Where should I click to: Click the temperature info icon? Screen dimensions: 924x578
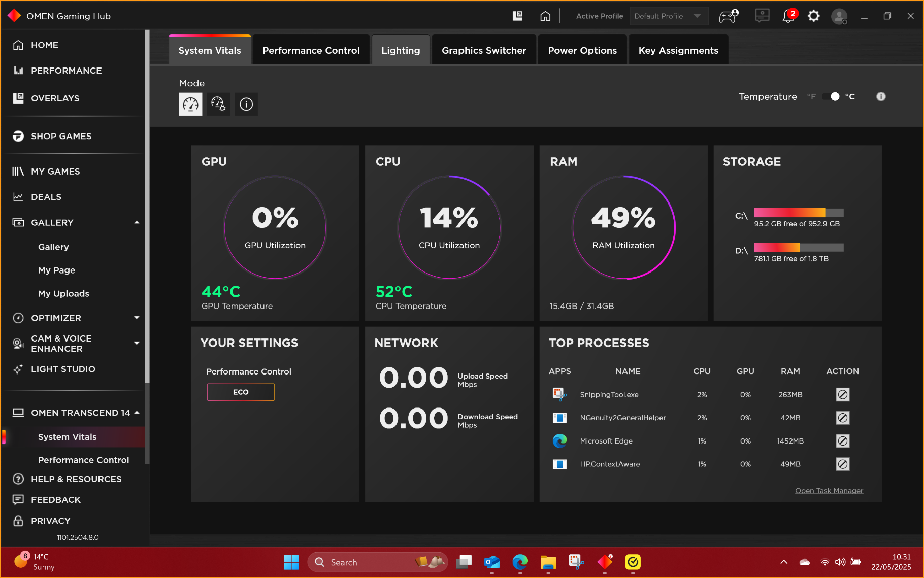[x=881, y=96]
